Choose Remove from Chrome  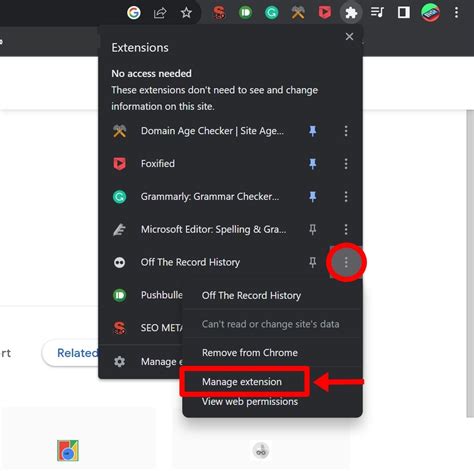[272, 352]
